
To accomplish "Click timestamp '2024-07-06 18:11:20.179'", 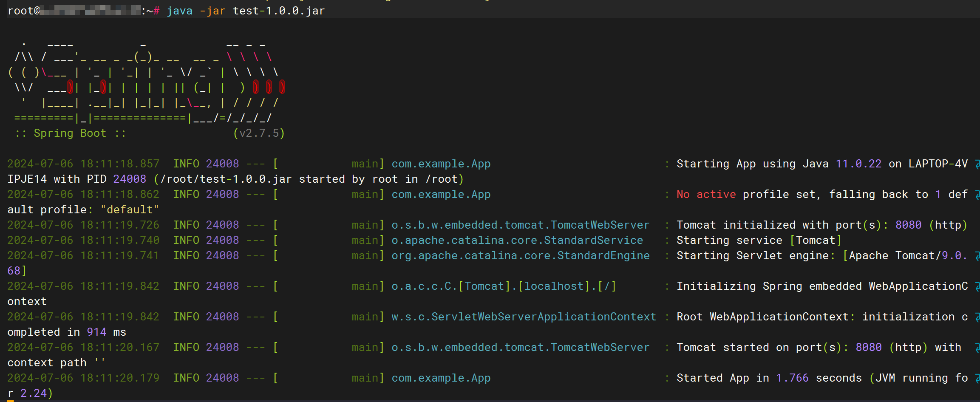I will [x=83, y=378].
